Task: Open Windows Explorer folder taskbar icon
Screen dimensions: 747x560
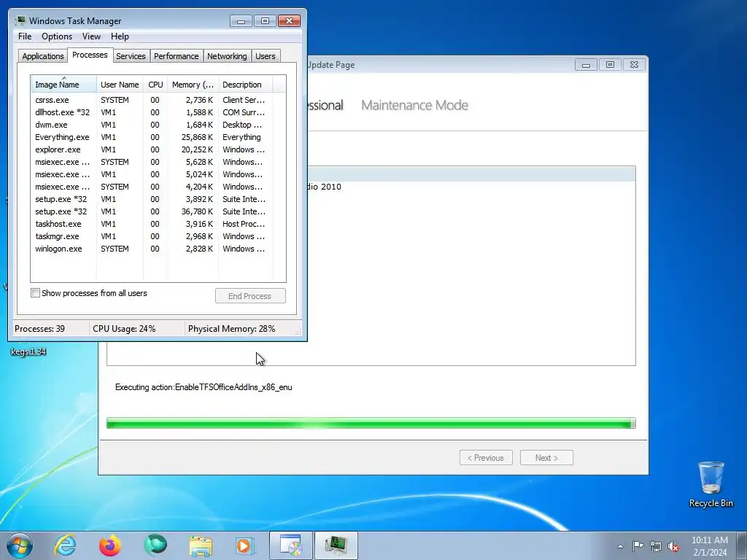Action: coord(201,545)
